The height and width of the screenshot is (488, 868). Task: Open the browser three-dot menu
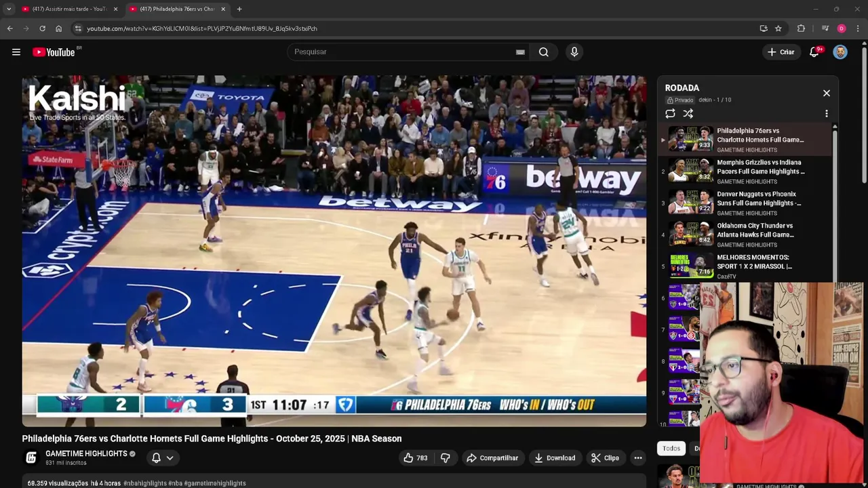859,28
